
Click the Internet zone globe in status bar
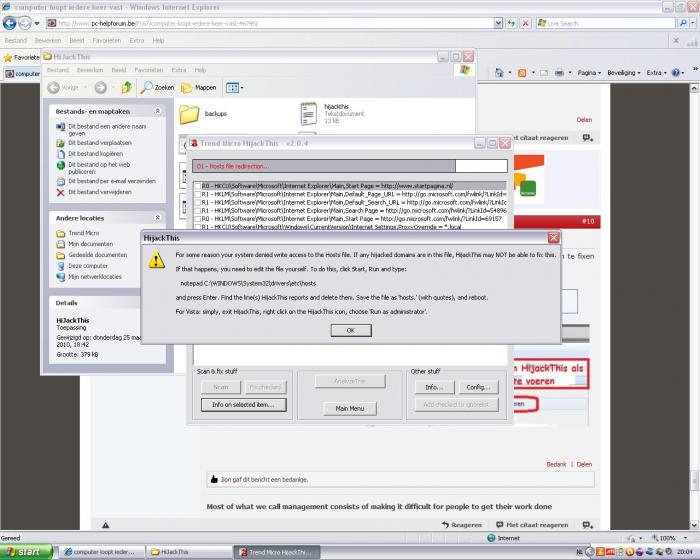(x=491, y=538)
